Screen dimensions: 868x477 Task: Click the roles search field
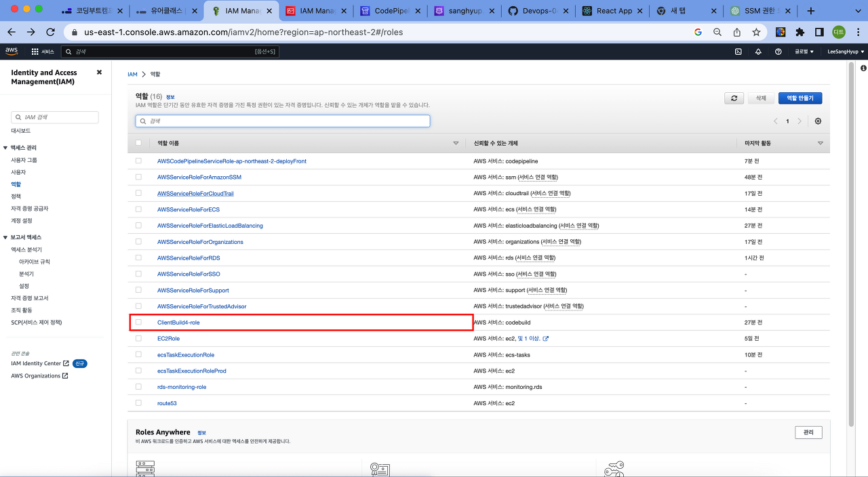pos(283,121)
